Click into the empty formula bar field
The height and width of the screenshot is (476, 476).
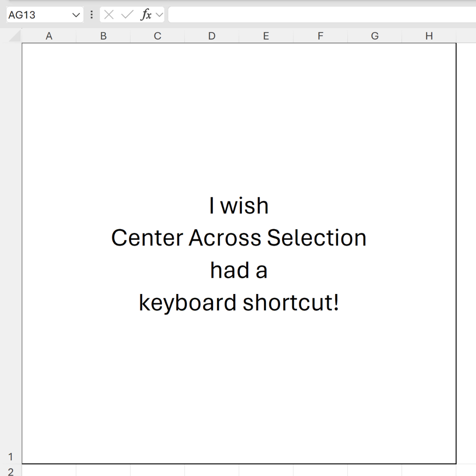(x=322, y=15)
